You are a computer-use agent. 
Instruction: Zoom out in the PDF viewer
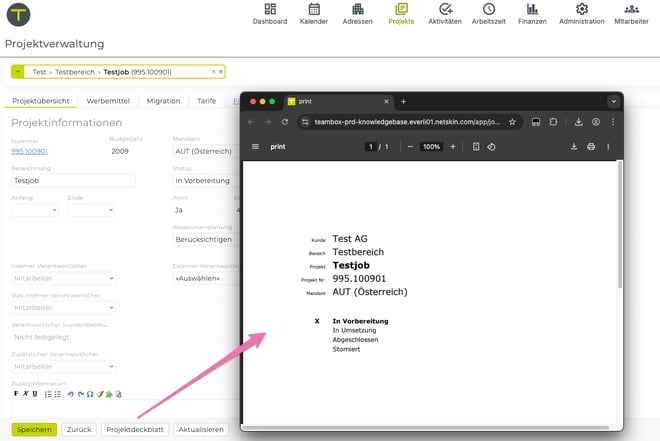point(410,146)
